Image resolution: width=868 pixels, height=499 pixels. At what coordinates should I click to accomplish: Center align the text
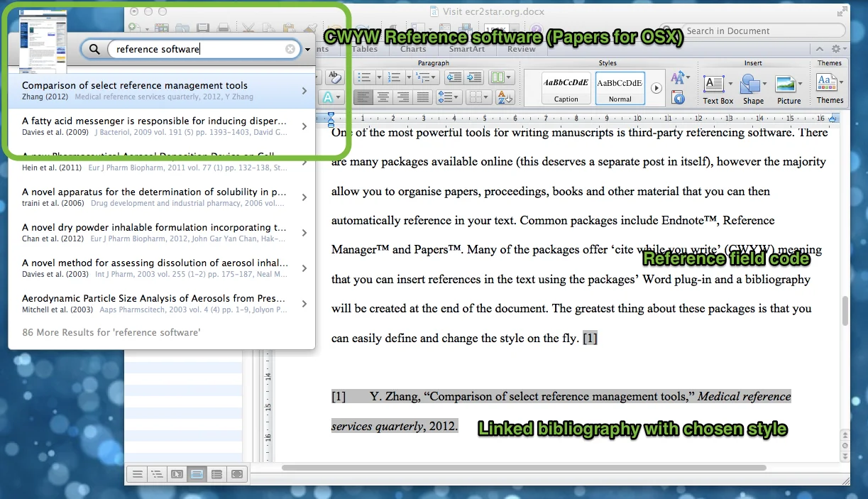pos(383,97)
